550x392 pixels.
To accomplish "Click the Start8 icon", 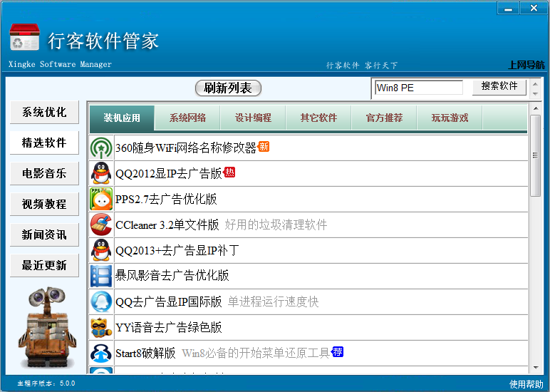I will (101, 353).
